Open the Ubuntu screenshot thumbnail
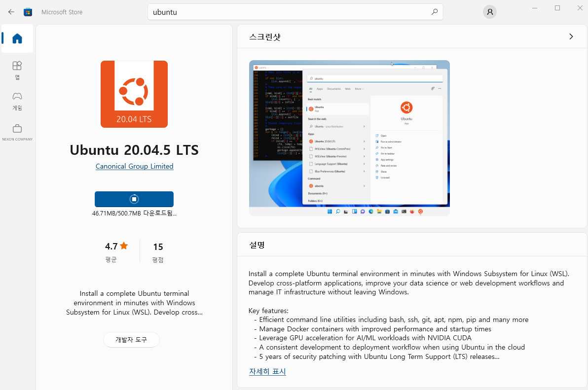This screenshot has width=588, height=390. point(350,138)
